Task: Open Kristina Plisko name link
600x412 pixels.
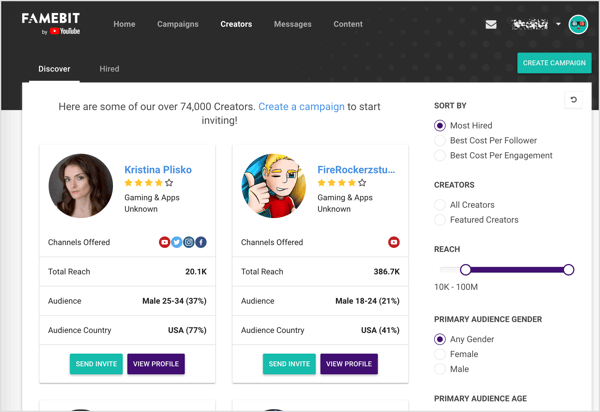Action: 158,169
